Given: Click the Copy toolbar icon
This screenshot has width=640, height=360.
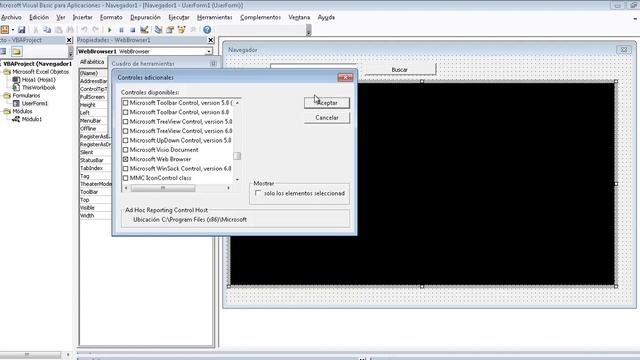Looking at the screenshot, I should pos(47,30).
